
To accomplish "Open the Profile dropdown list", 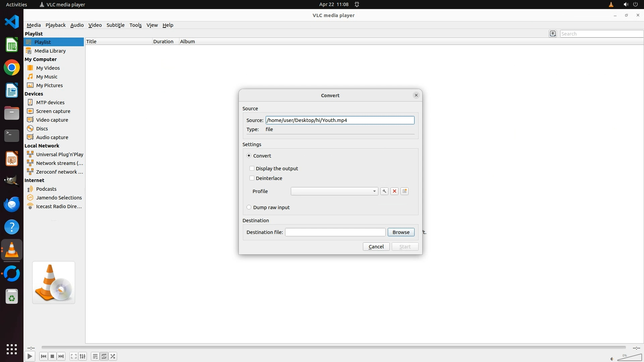I will tap(334, 191).
